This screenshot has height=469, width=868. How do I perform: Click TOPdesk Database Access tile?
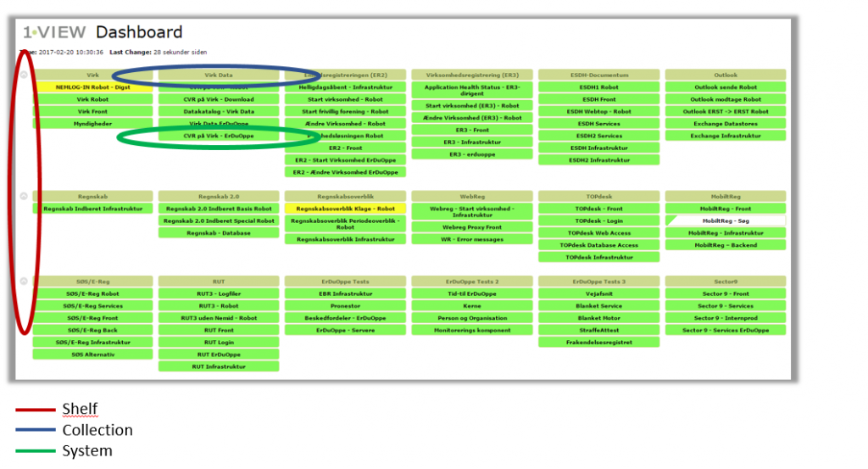(x=599, y=245)
